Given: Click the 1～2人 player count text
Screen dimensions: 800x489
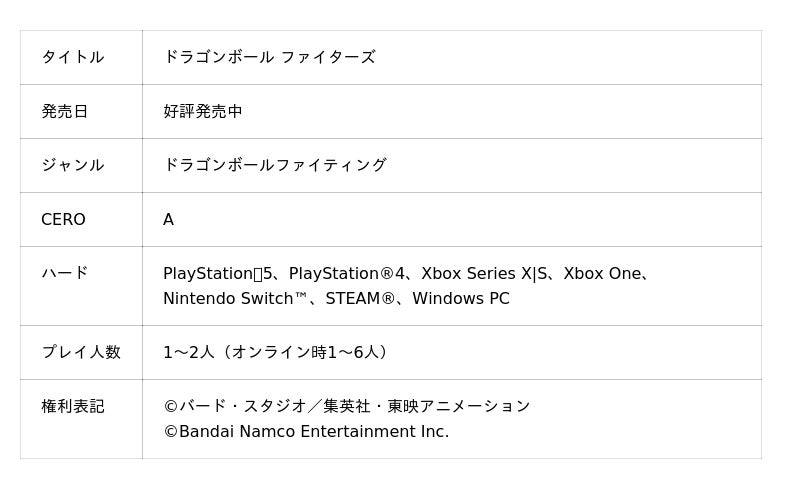Looking at the screenshot, I should click(189, 352).
